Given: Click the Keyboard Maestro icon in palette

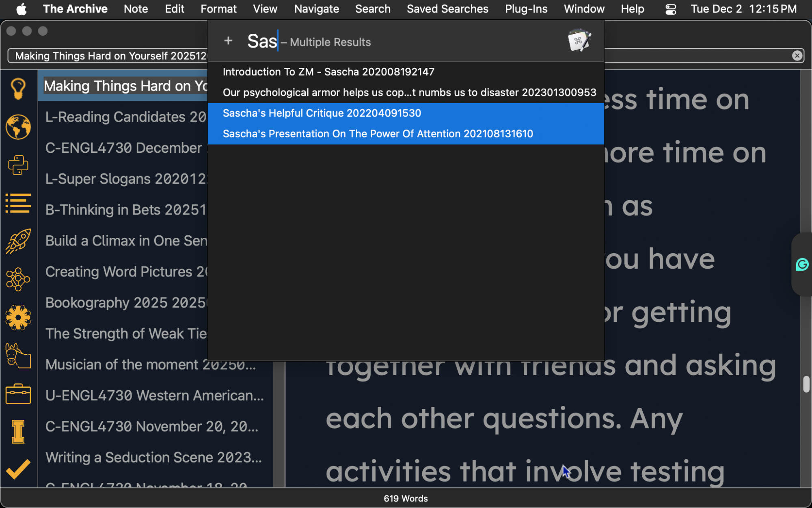Looking at the screenshot, I should pyautogui.click(x=579, y=41).
